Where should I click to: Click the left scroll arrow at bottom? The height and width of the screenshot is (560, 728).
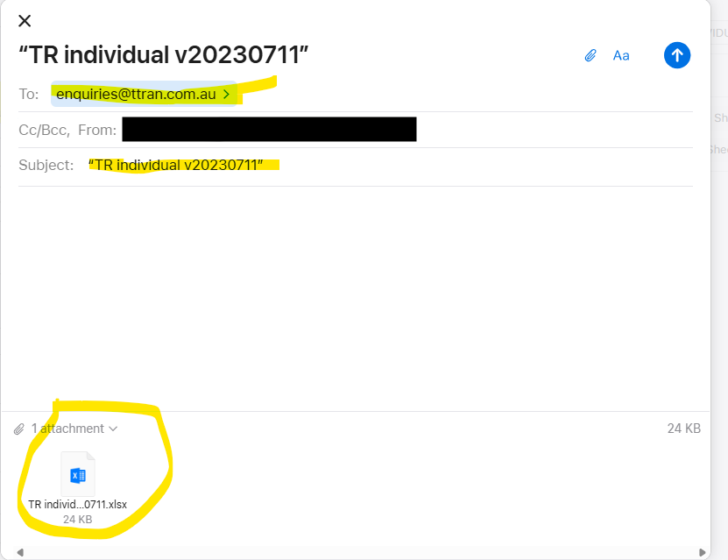coord(20,552)
